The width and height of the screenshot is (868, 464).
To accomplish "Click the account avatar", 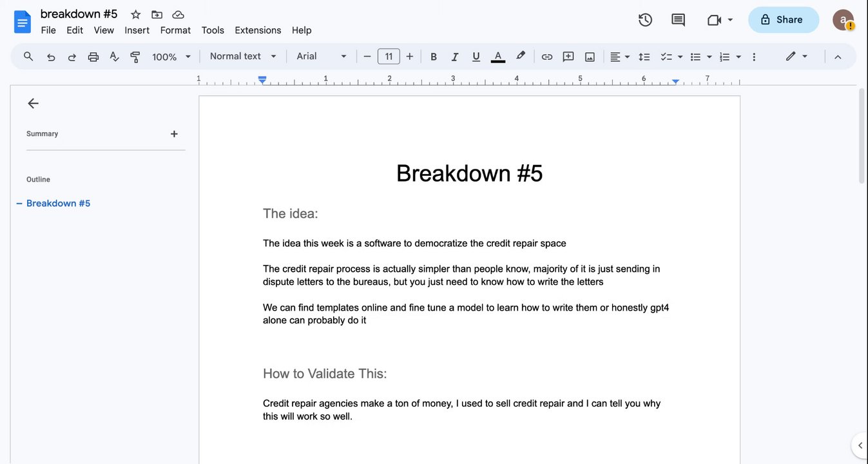I will pyautogui.click(x=843, y=20).
